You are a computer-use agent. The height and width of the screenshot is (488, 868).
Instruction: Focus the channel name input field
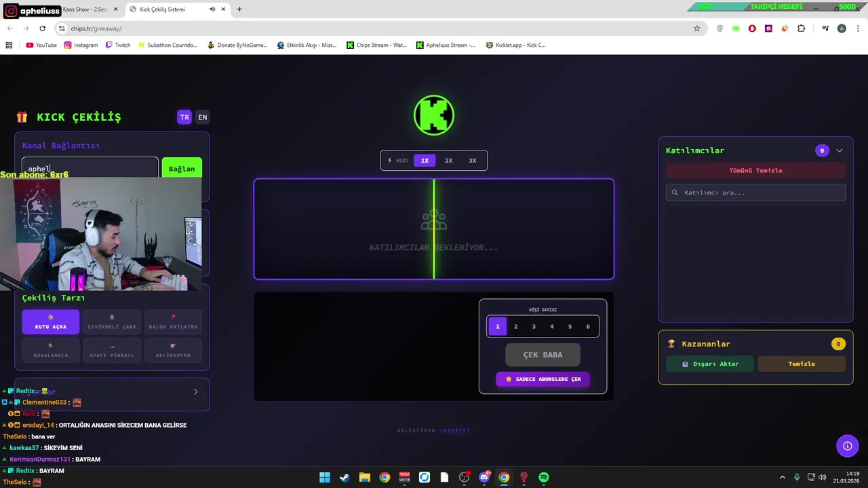click(x=90, y=168)
